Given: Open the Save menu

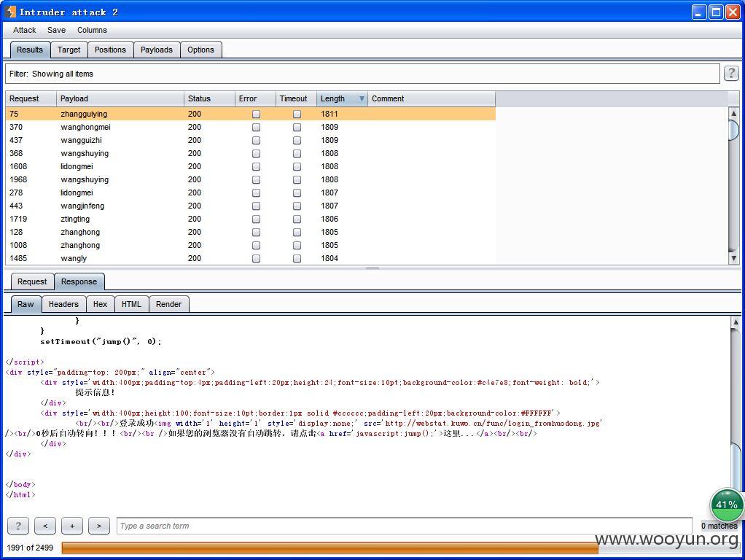Looking at the screenshot, I should coord(57,30).
